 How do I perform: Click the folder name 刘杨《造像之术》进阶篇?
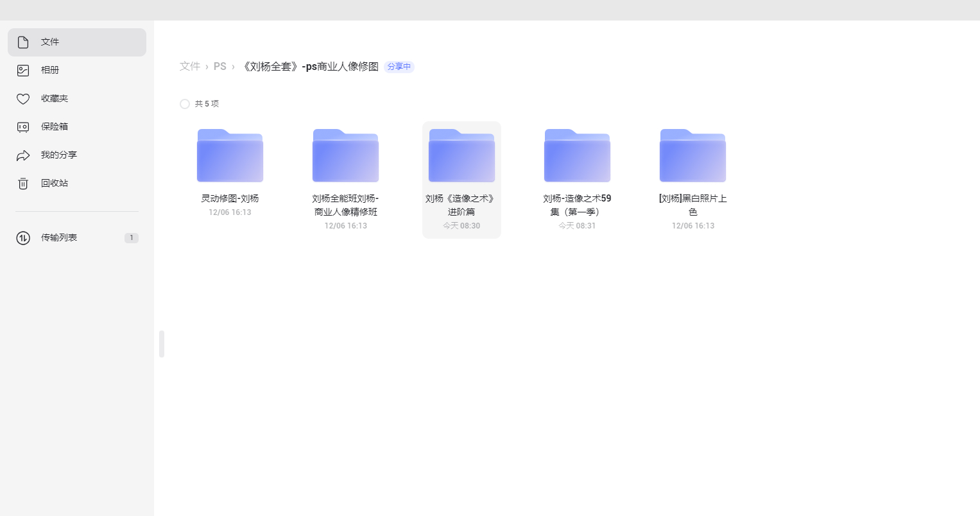[461, 205]
